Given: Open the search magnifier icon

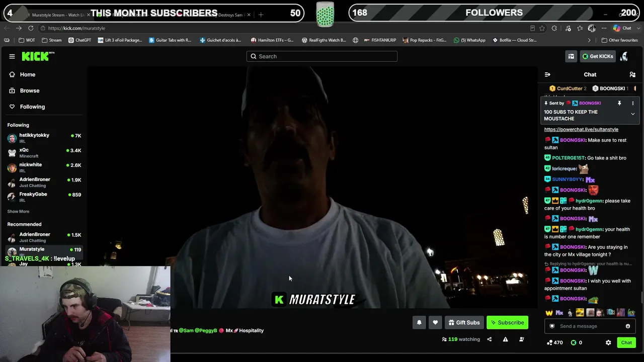Looking at the screenshot, I should pos(254,56).
